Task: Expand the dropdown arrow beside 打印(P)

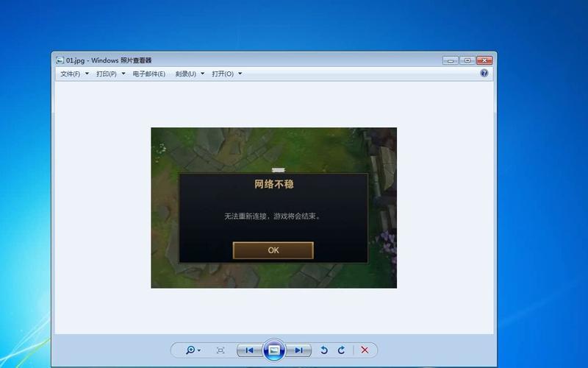Action: click(123, 74)
